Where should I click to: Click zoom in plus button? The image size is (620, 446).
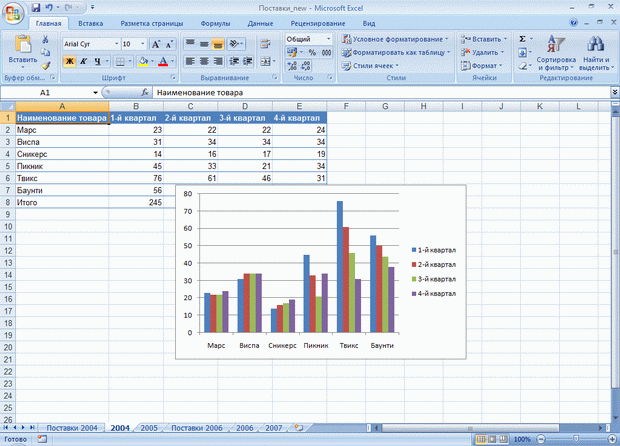pos(612,439)
